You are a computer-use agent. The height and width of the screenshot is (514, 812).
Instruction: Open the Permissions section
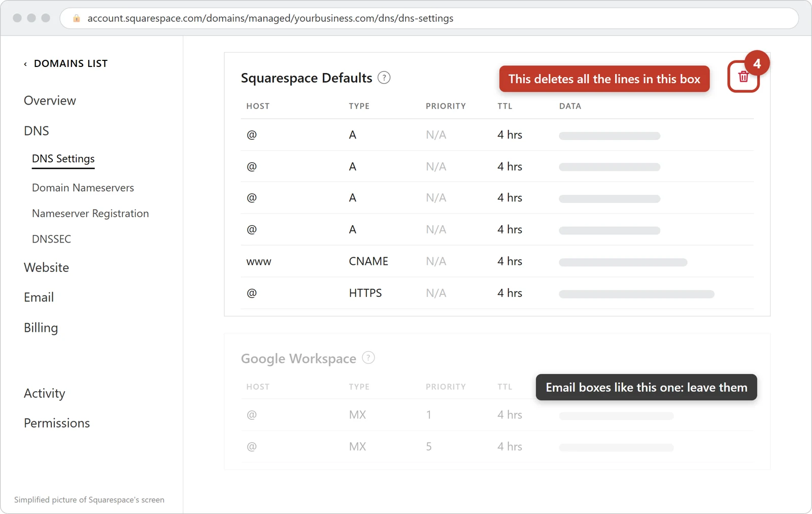click(57, 423)
